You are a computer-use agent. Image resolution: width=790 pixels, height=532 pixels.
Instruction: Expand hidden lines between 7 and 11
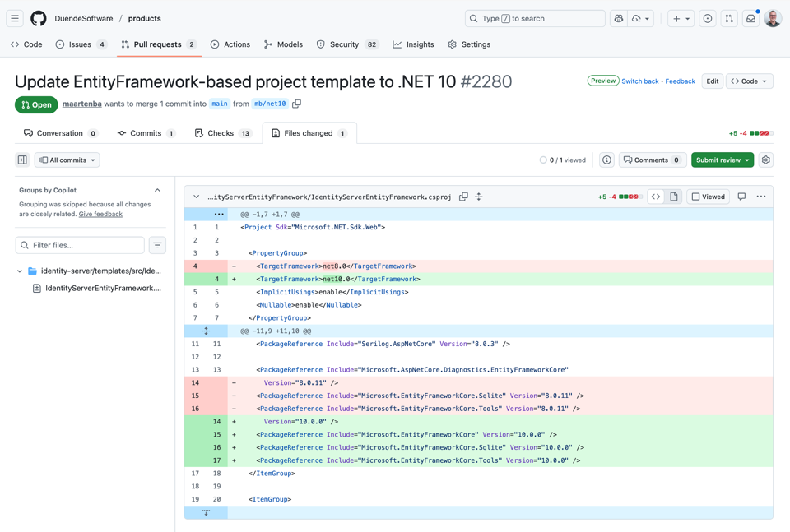(206, 331)
